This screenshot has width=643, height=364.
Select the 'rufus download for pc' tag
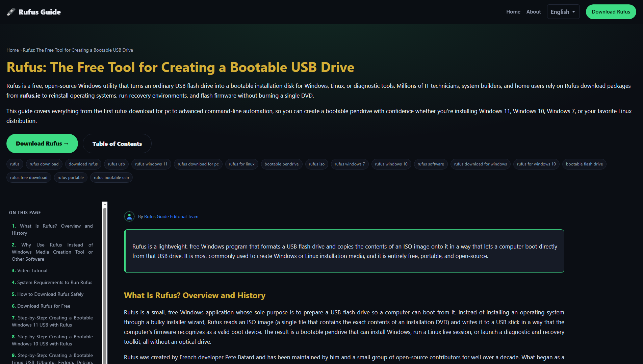198,164
